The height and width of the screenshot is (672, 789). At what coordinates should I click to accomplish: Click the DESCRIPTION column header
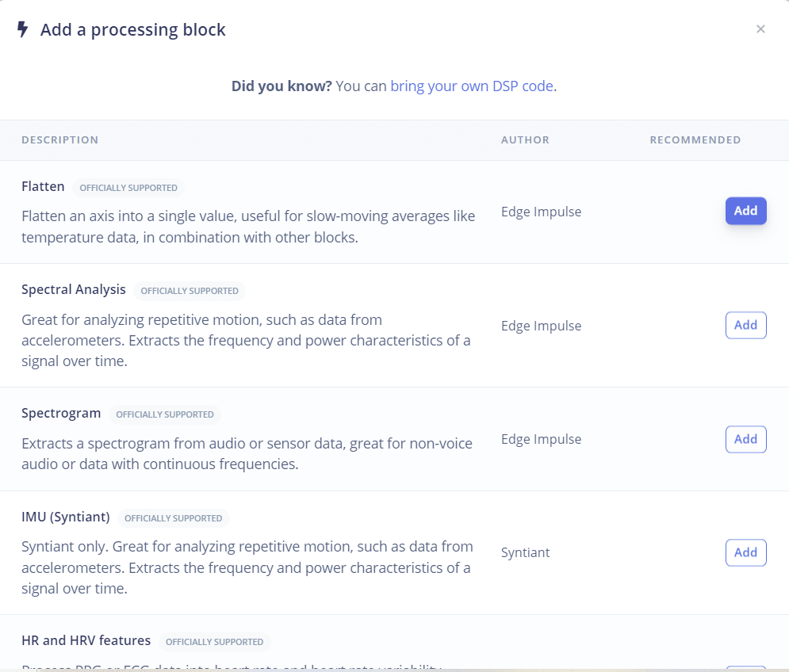point(60,140)
